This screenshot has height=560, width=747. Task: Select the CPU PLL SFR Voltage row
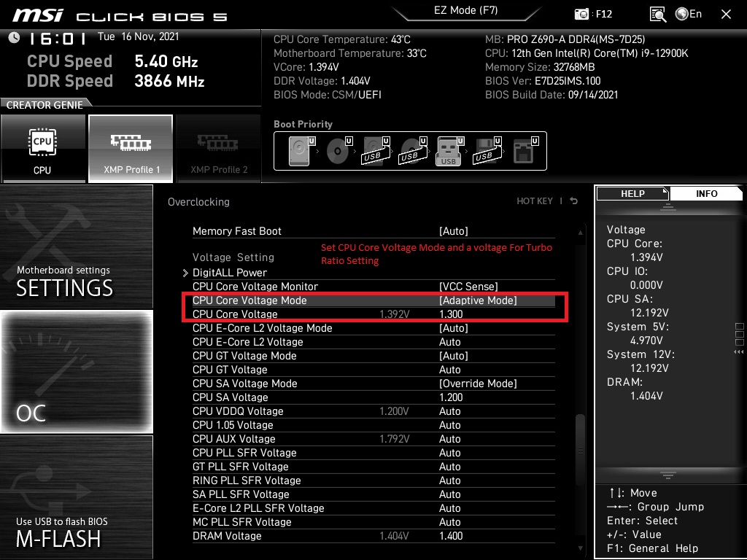[x=373, y=452]
